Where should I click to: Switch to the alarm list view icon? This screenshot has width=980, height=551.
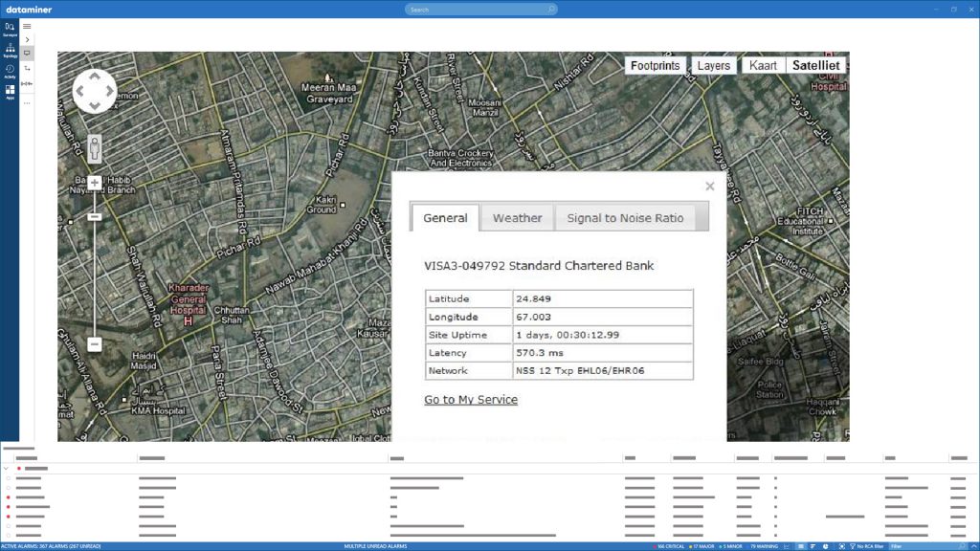[x=801, y=546]
